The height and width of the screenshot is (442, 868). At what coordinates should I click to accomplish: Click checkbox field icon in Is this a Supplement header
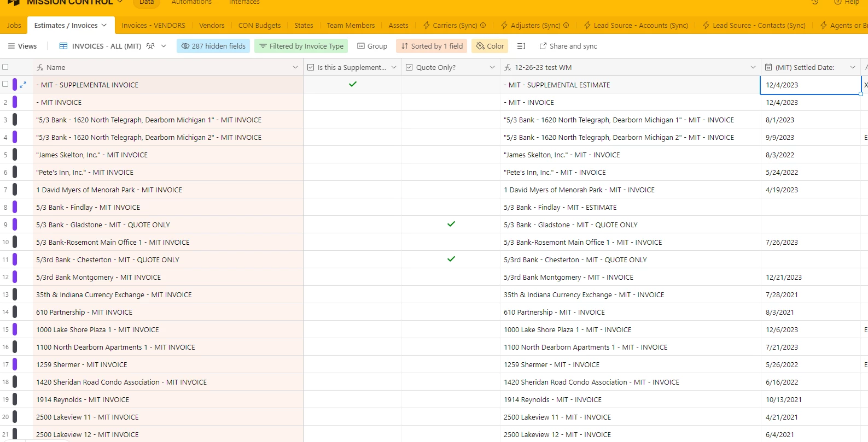[311, 68]
